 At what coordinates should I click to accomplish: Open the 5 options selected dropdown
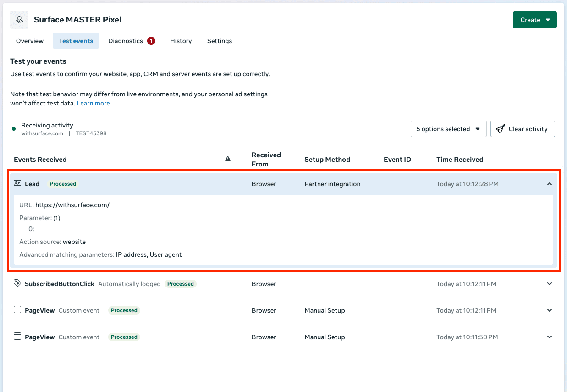(448, 129)
